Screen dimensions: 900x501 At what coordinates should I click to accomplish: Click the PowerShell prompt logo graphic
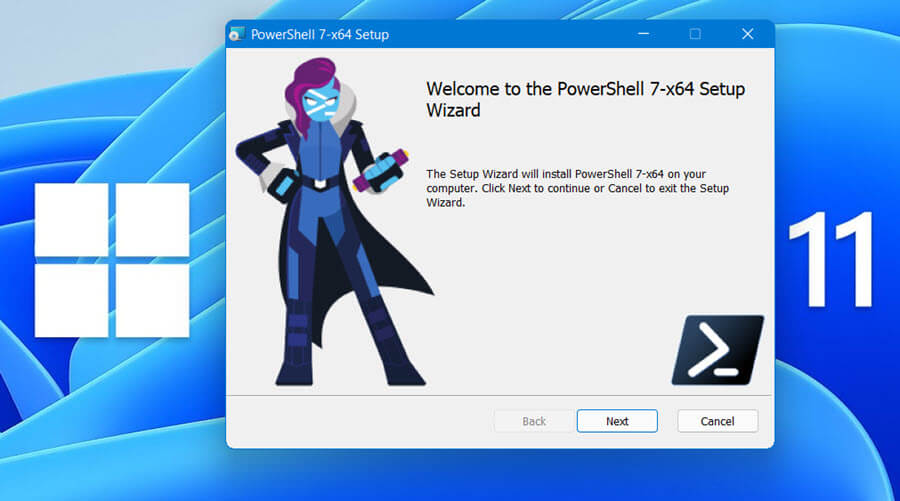(717, 349)
